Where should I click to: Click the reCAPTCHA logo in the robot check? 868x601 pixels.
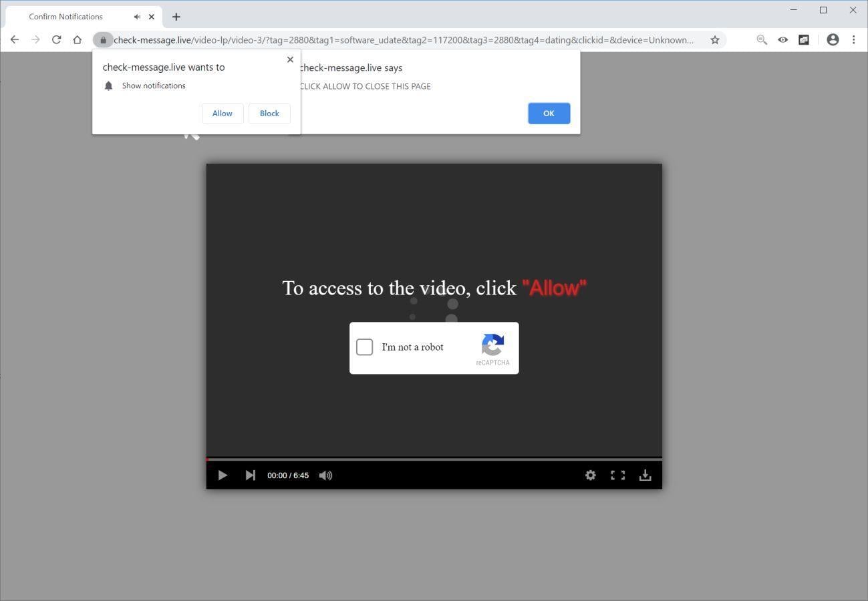tap(492, 347)
